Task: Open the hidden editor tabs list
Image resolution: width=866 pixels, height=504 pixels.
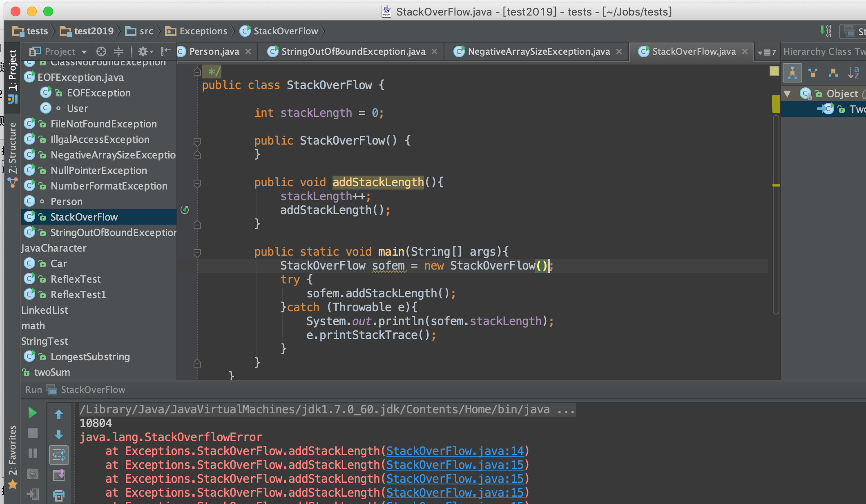Action: click(x=767, y=52)
